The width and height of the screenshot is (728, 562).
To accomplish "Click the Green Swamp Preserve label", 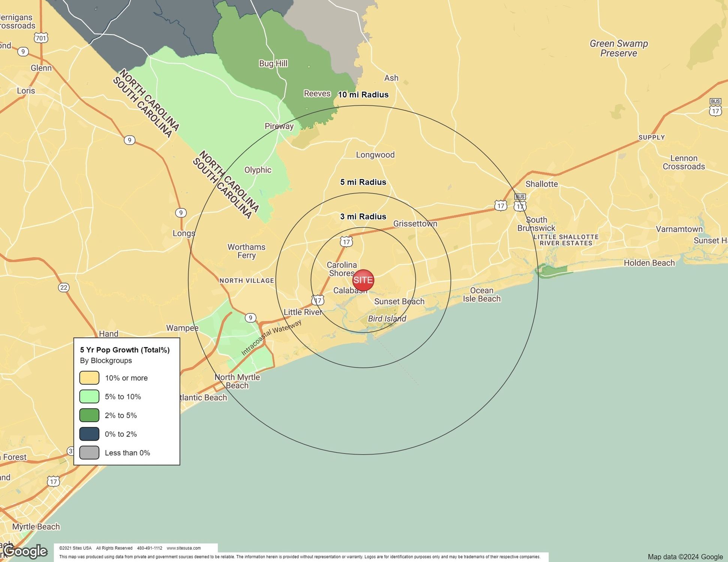I will pos(619,48).
